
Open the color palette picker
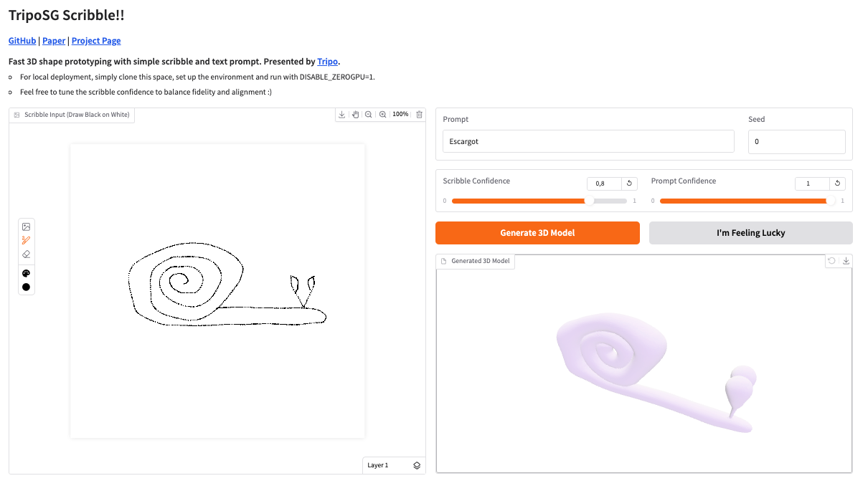(27, 273)
